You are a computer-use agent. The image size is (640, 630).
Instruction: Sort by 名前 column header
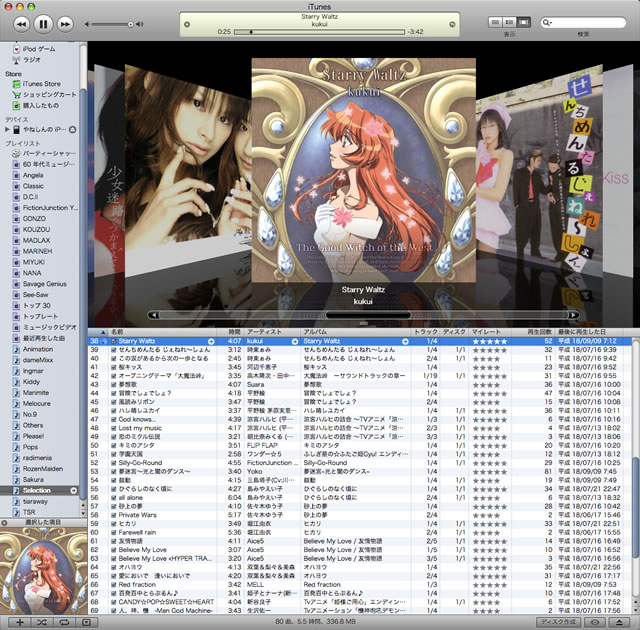coord(163,332)
